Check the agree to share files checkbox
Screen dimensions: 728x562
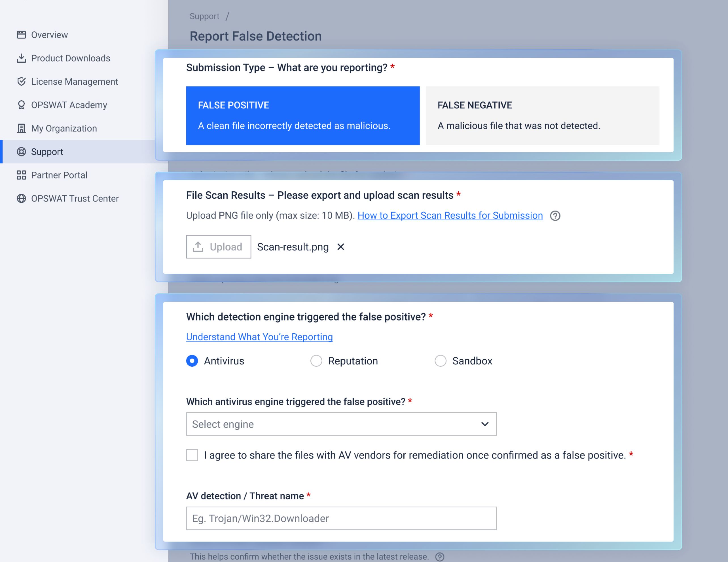click(x=192, y=455)
